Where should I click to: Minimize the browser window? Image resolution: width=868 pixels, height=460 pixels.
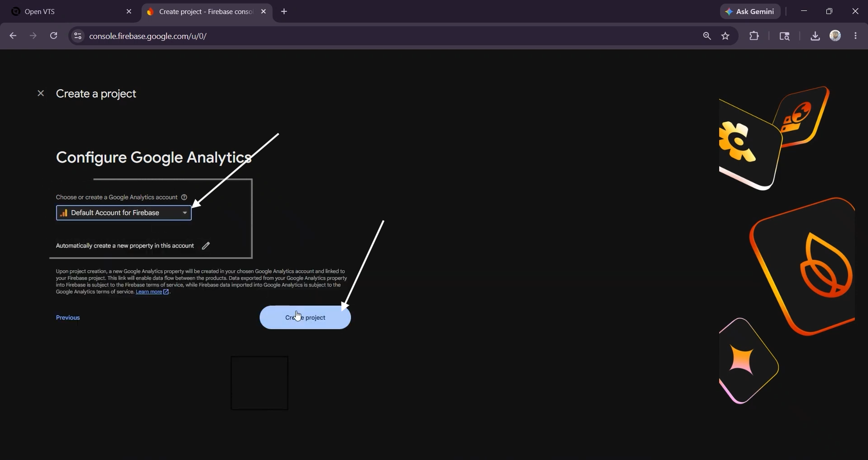click(x=804, y=12)
